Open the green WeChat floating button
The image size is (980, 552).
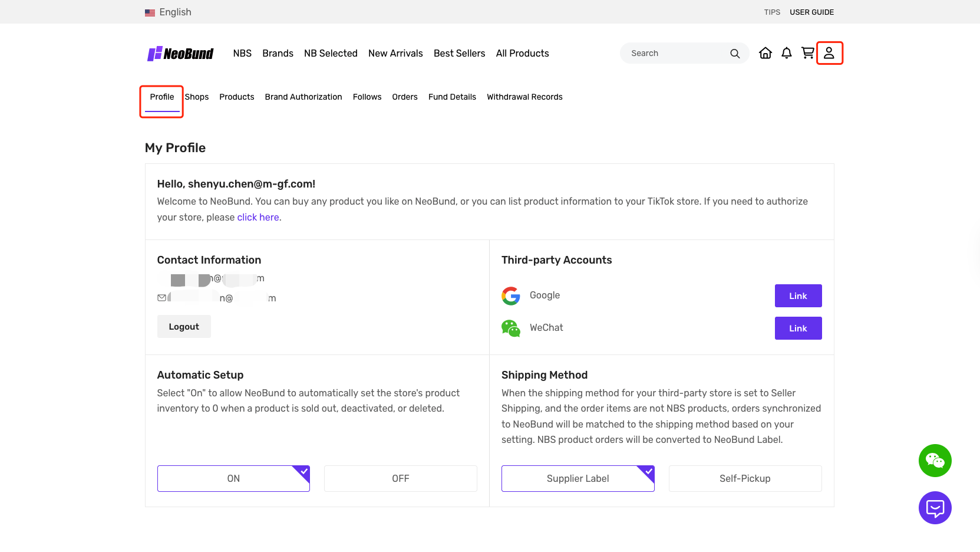point(935,461)
